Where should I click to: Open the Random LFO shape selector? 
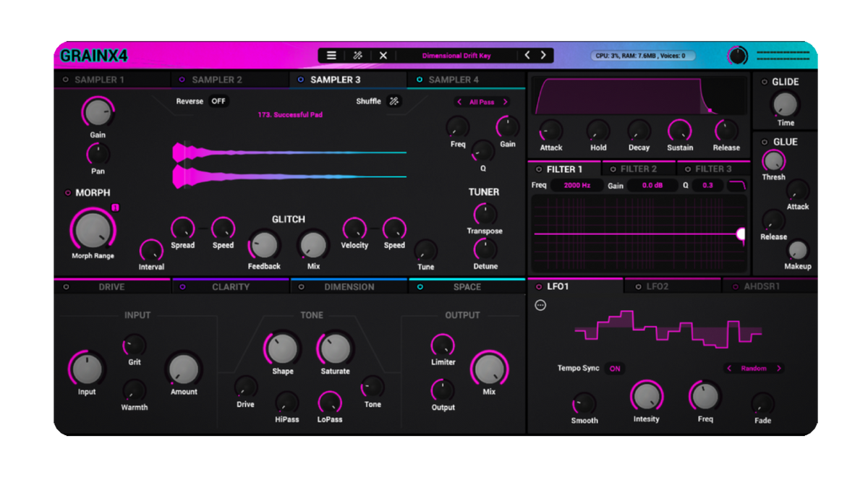click(754, 368)
